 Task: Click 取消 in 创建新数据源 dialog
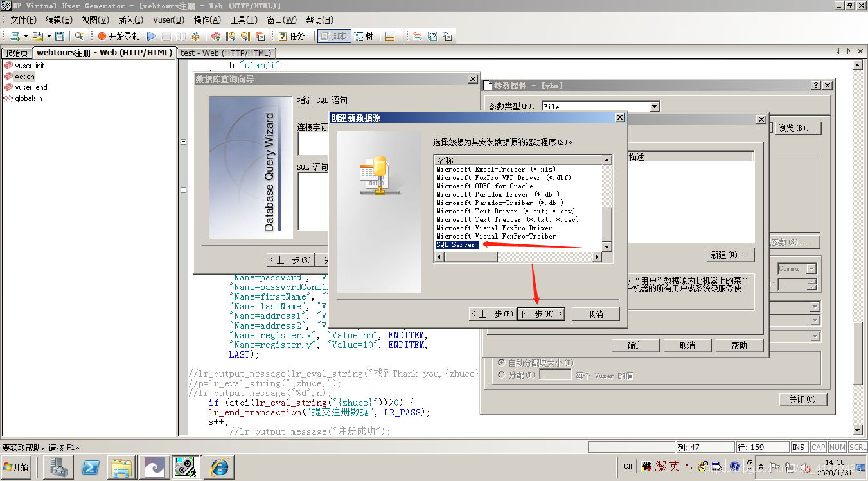[x=596, y=314]
